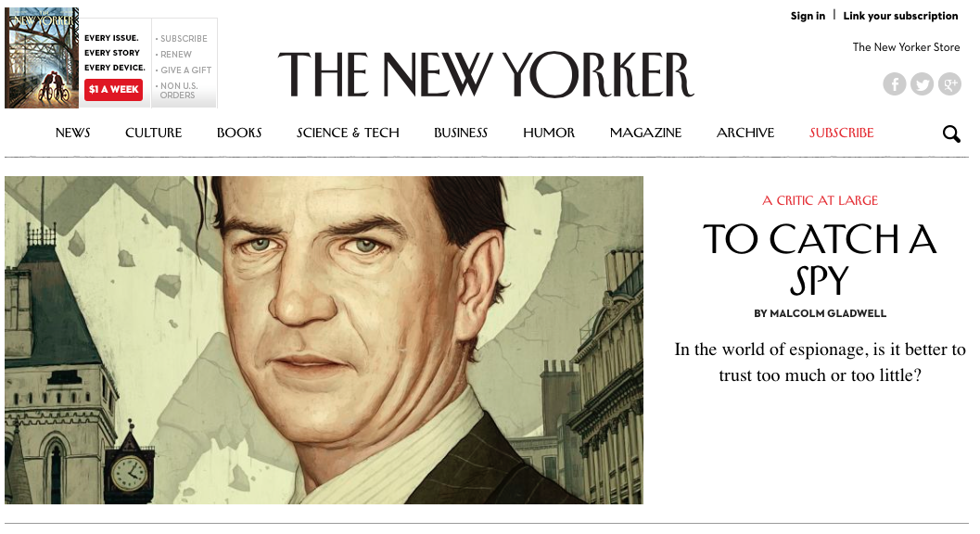Open the Culture section
The height and width of the screenshot is (534, 980).
(x=153, y=133)
